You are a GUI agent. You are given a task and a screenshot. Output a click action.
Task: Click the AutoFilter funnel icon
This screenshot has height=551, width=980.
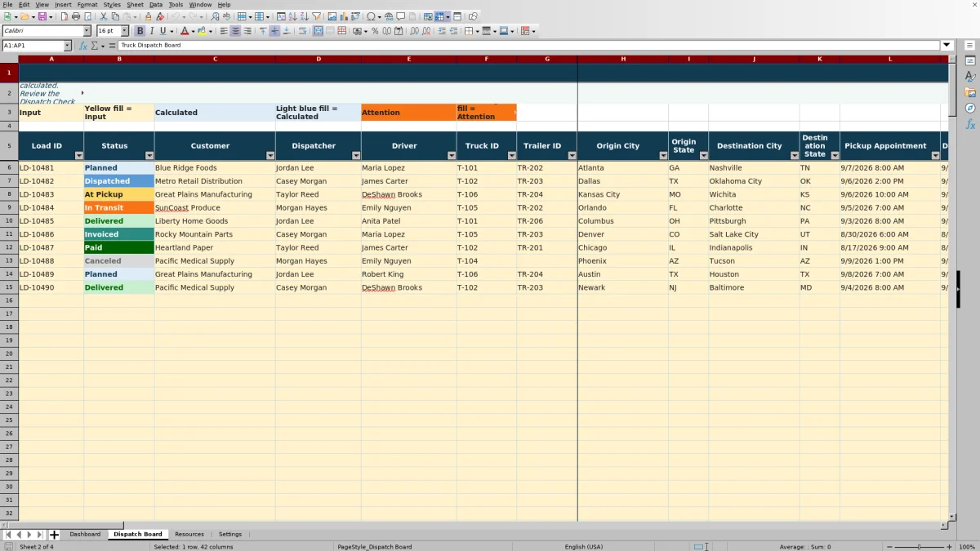point(316,16)
